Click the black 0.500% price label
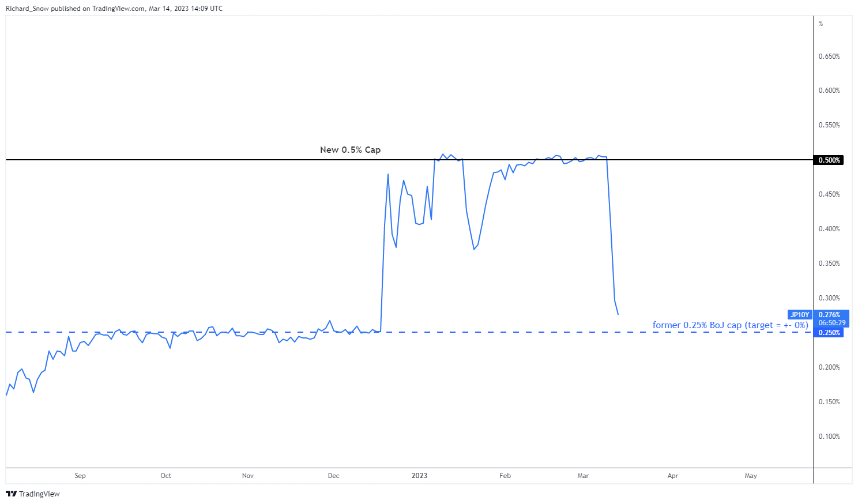858x504 pixels. pyautogui.click(x=829, y=160)
